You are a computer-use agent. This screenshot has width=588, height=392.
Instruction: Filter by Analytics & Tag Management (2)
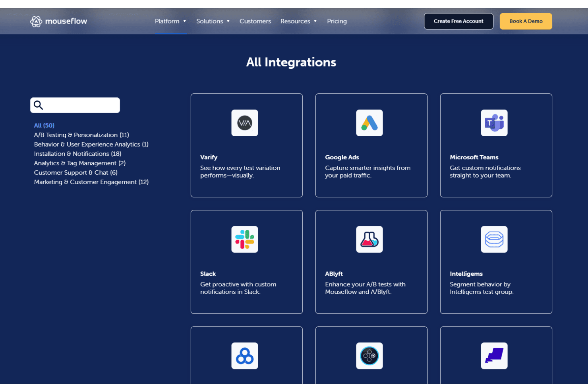[x=80, y=163]
